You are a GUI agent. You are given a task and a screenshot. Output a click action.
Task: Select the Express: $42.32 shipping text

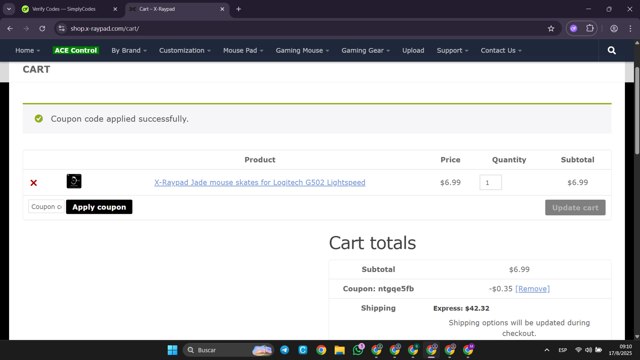tap(461, 308)
